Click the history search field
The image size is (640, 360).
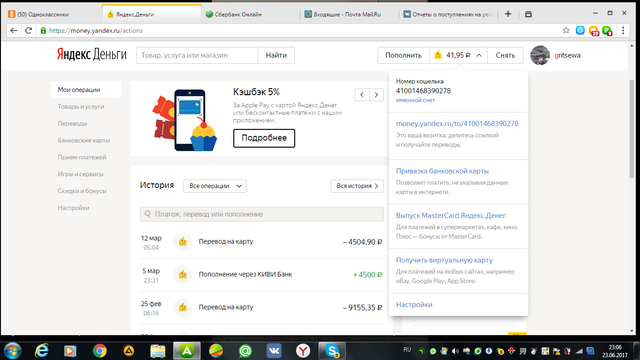(262, 214)
